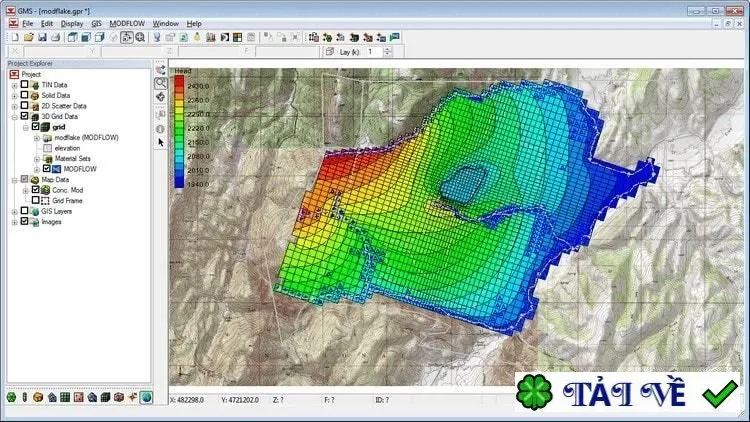Uncheck the MODFLOW solution checkbox
The width and height of the screenshot is (750, 422).
[x=47, y=168]
